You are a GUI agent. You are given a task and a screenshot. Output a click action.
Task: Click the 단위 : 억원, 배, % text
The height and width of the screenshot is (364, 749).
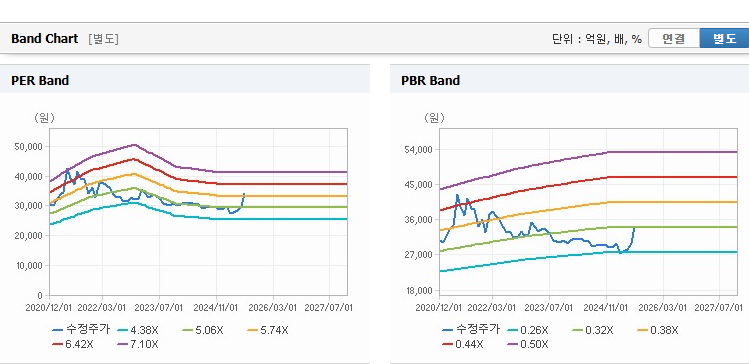[597, 39]
